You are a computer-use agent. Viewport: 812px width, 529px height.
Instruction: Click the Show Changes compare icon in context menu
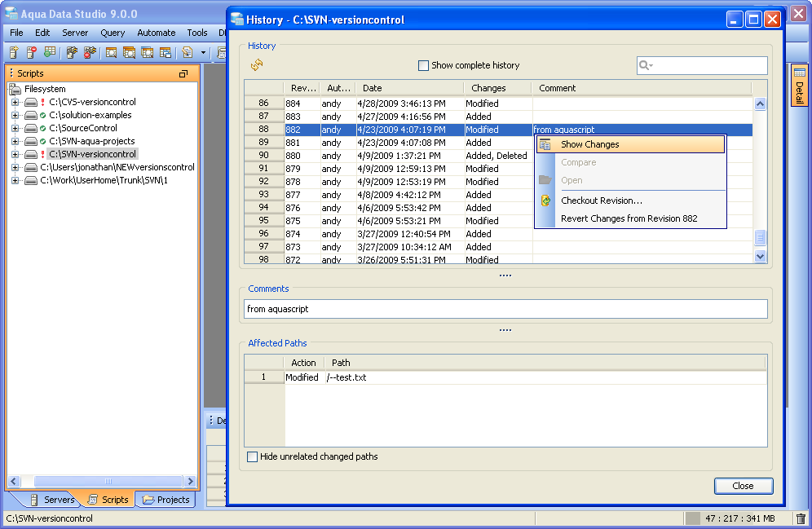coord(545,144)
